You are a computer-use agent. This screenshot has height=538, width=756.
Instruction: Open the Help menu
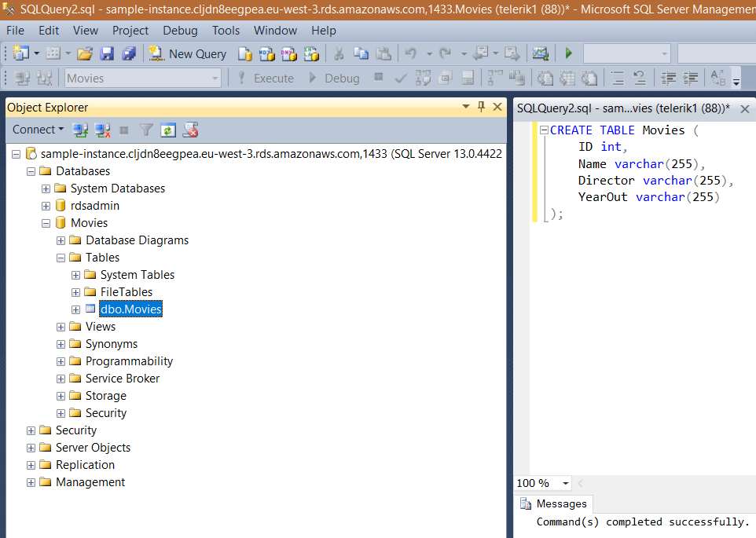pyautogui.click(x=324, y=31)
